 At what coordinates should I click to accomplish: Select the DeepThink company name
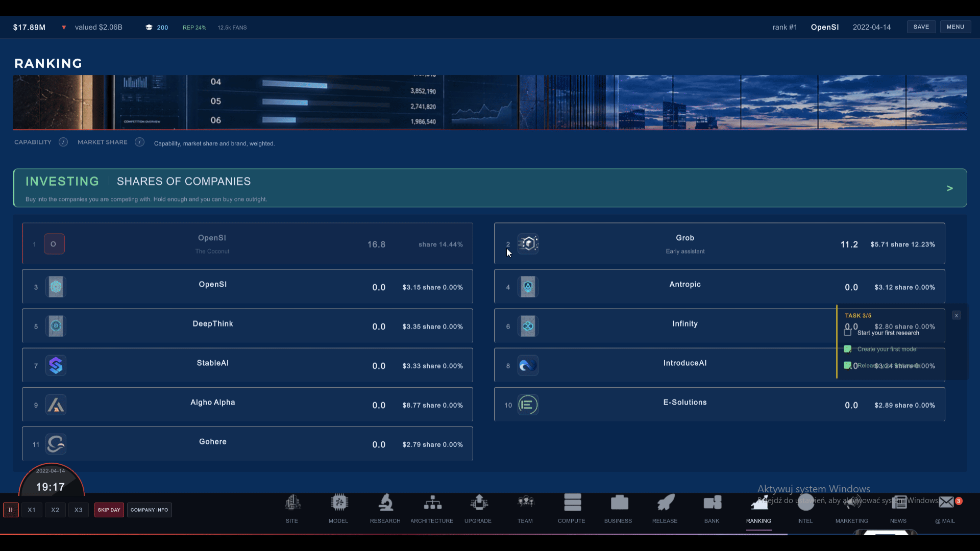pos(213,324)
